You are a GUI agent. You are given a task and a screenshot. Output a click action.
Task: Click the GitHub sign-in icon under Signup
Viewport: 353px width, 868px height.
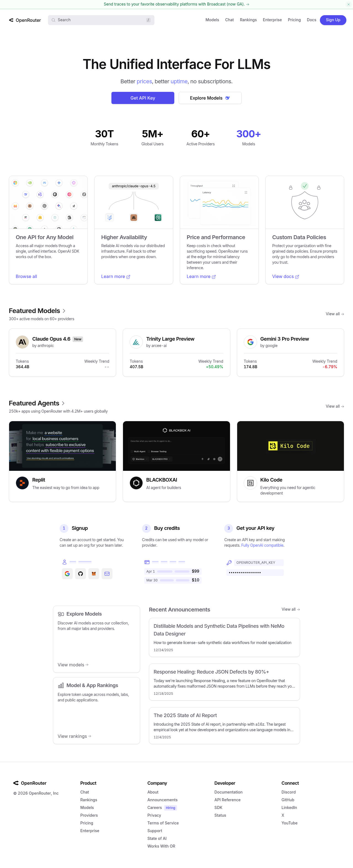pyautogui.click(x=81, y=573)
